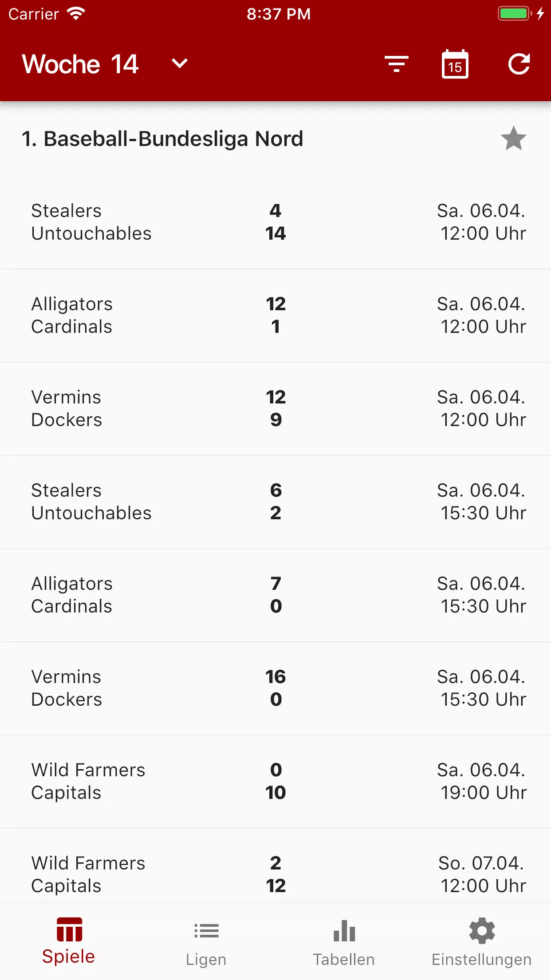Tap the Ligen list icon
Viewport: 551px width, 980px height.
[206, 930]
